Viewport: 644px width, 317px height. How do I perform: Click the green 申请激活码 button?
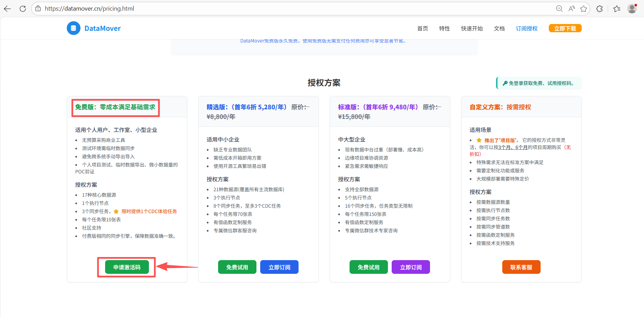[127, 267]
